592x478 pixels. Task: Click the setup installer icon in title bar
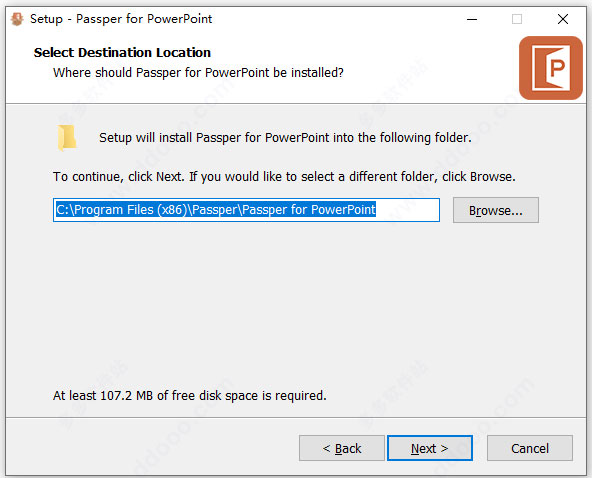(17, 19)
